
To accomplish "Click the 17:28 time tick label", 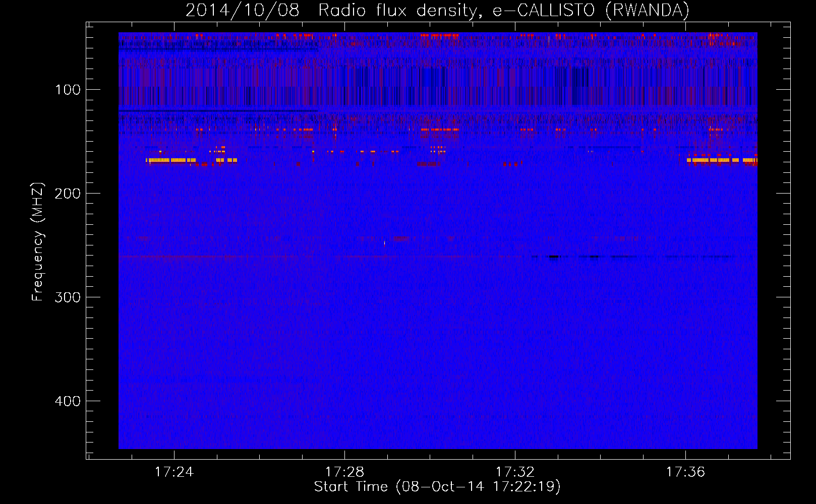I will [344, 472].
